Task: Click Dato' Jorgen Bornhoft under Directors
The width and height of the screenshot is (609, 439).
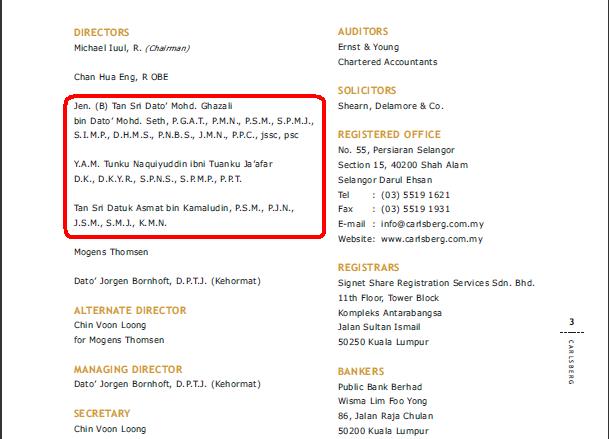Action: 167,281
